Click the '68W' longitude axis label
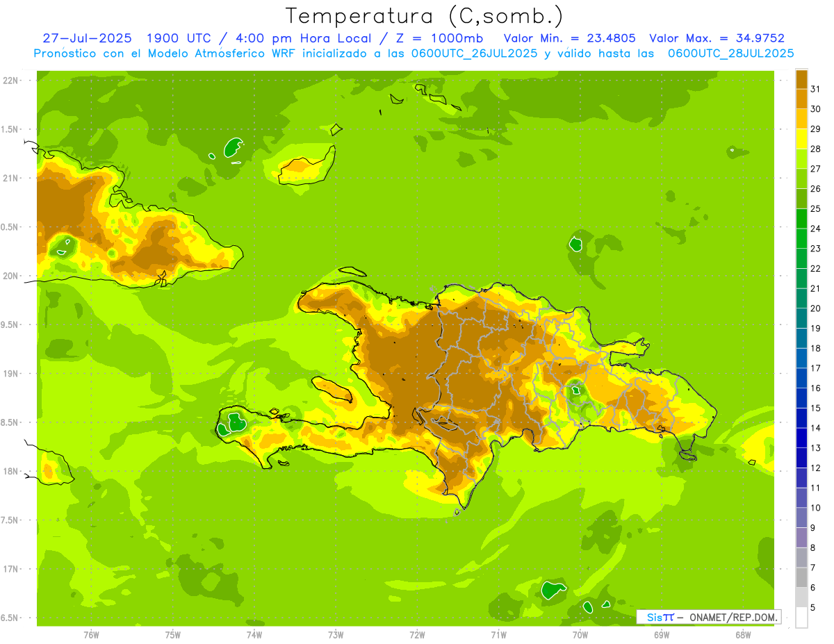Image resolution: width=834 pixels, height=644 pixels. pyautogui.click(x=743, y=635)
